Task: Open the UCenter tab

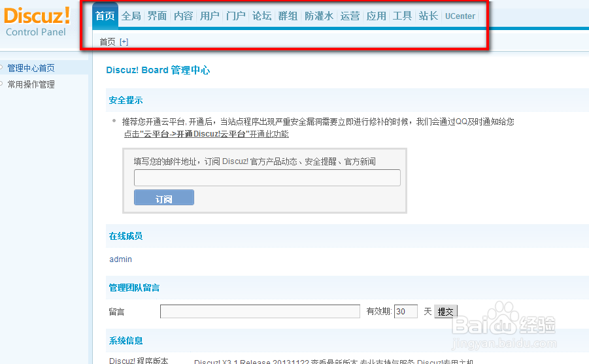Action: (460, 16)
